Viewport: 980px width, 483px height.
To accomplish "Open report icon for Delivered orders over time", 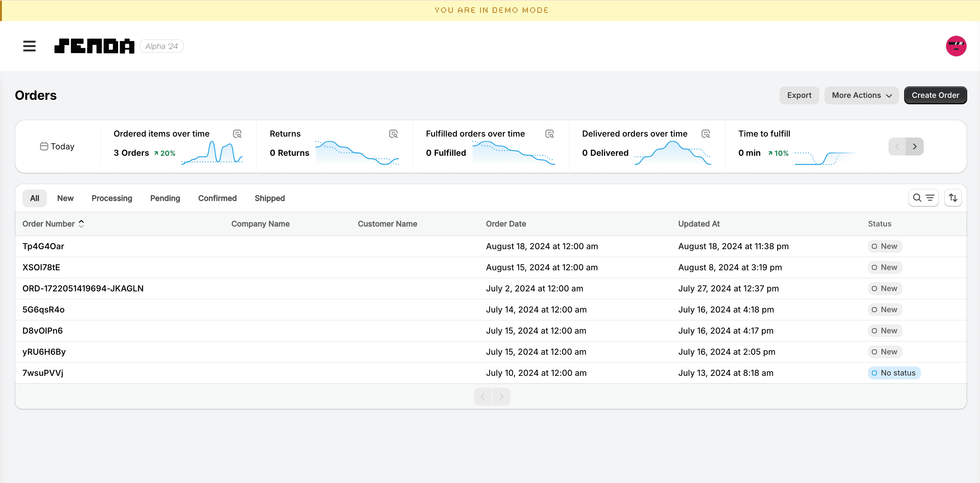I will click(x=706, y=134).
